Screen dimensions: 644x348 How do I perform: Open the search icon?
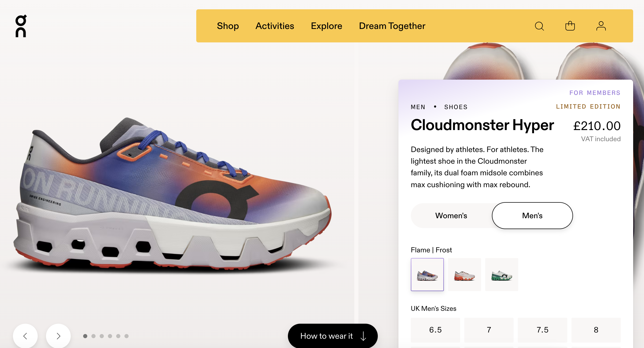tap(539, 26)
